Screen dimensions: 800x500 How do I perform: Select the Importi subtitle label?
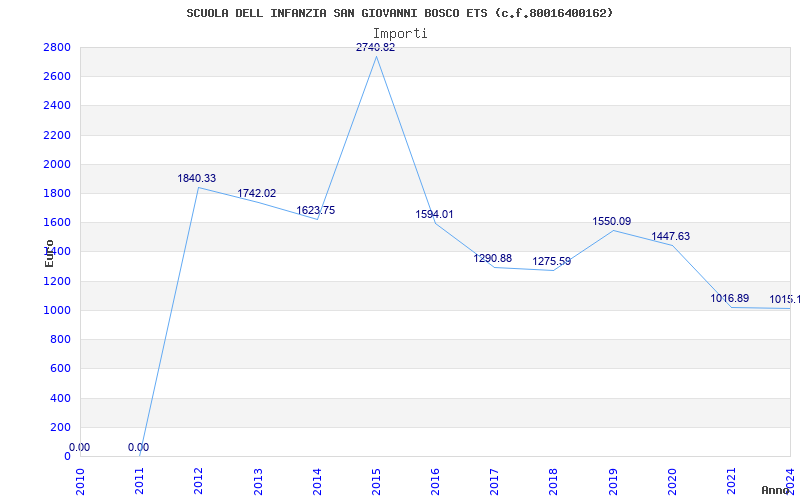tap(400, 34)
